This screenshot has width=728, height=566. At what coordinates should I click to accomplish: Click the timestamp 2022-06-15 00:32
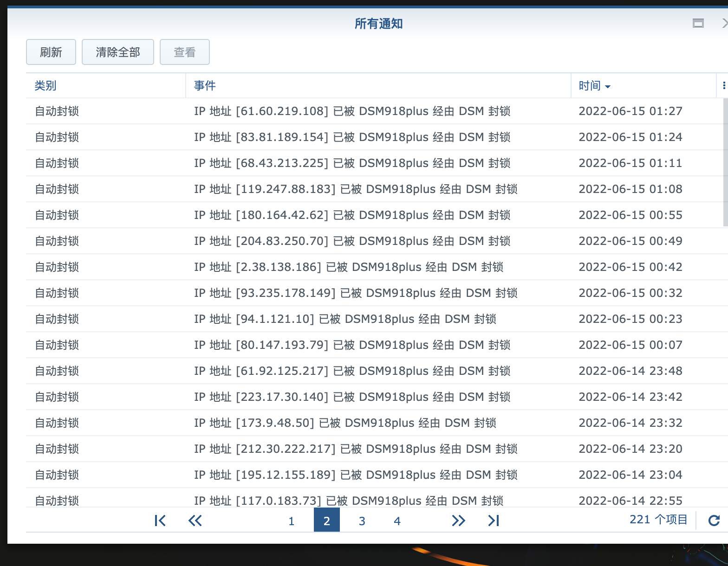click(630, 293)
